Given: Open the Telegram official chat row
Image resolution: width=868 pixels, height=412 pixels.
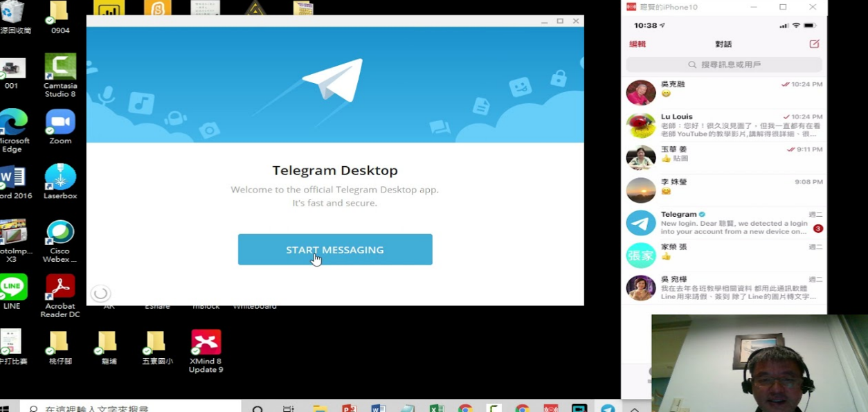Looking at the screenshot, I should click(724, 223).
